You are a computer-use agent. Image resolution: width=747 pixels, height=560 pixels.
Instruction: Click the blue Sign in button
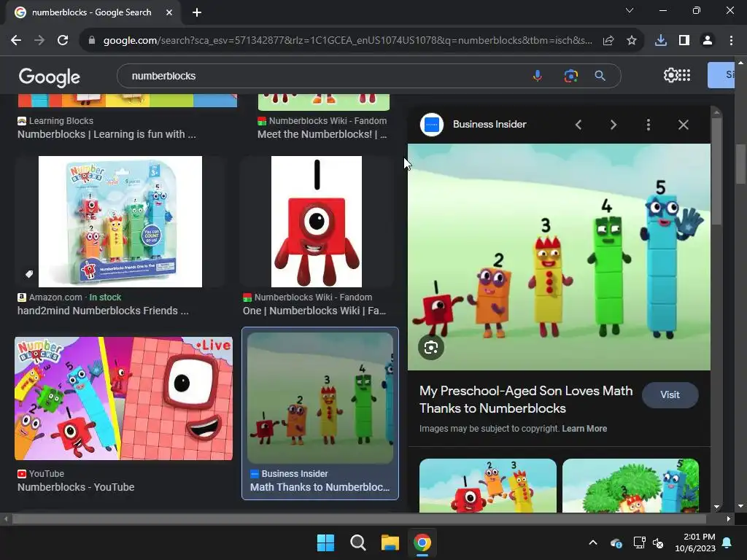(x=721, y=75)
